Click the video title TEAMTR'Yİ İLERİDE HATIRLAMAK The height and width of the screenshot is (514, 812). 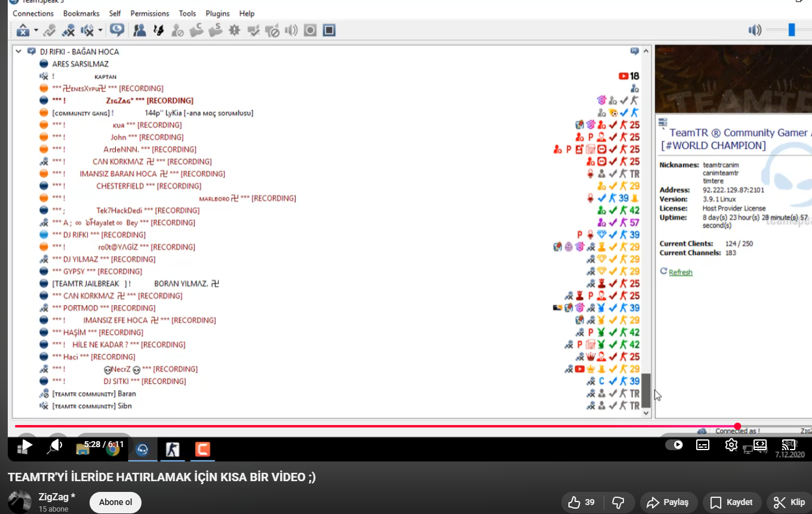[162, 477]
